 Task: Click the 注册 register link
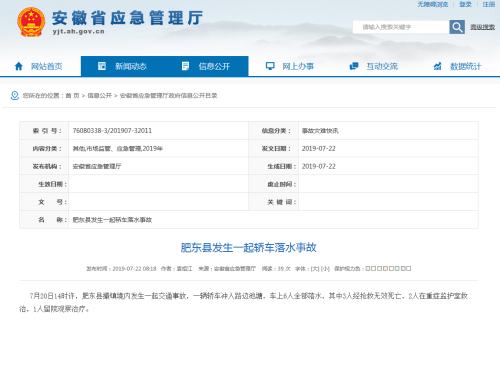click(x=489, y=4)
